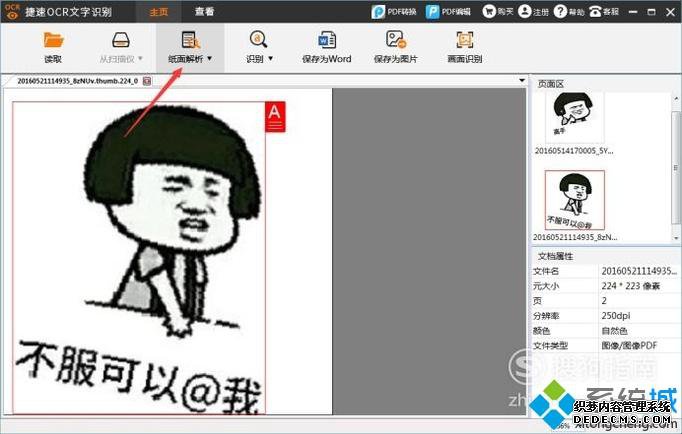
Task: Click the 保存为Word icon
Action: coord(327,40)
